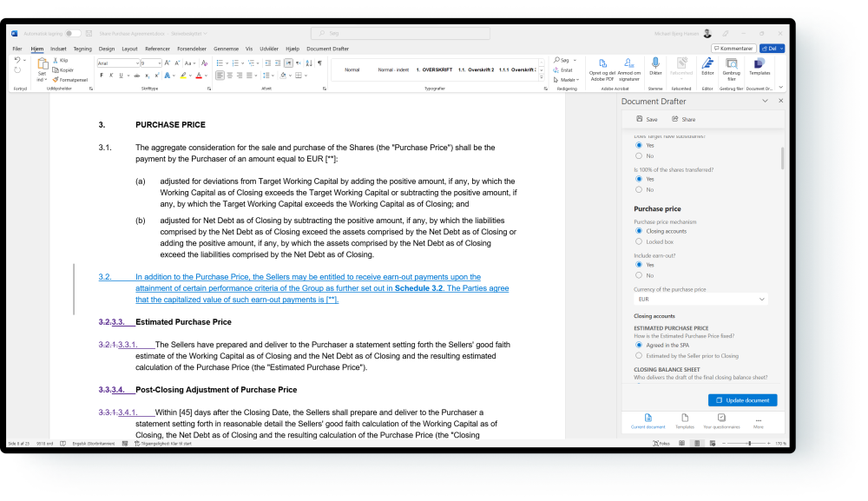Clear all formatting icon

tap(204, 63)
